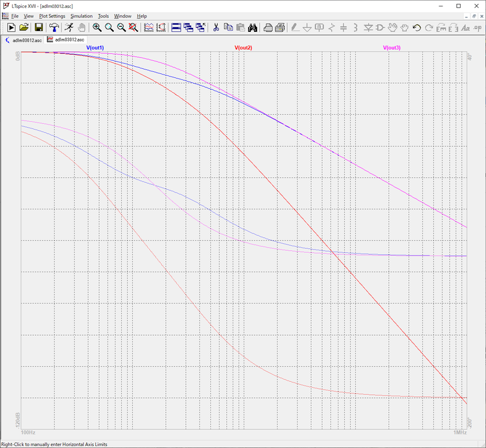This screenshot has width=486, height=448.
Task: Click the Halt simulation hand icon
Action: (x=82, y=27)
